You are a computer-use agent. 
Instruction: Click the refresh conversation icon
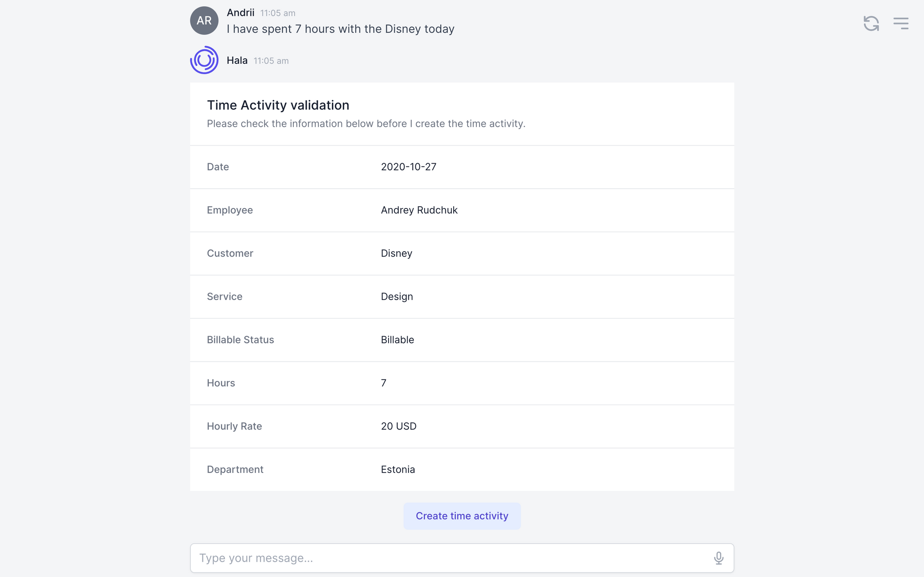871,23
